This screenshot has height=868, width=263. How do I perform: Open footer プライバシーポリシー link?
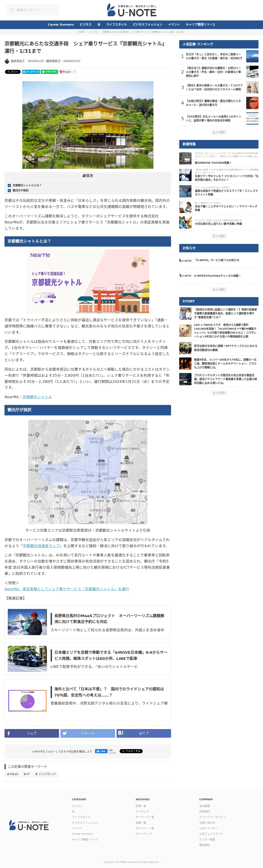(x=212, y=817)
